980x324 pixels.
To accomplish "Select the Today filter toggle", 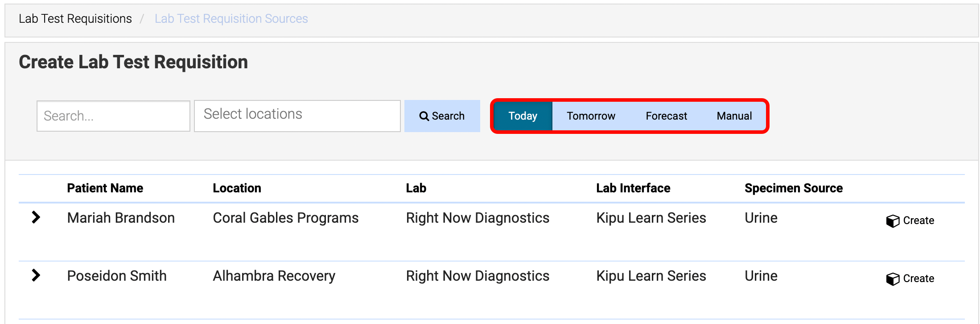I will tap(523, 116).
